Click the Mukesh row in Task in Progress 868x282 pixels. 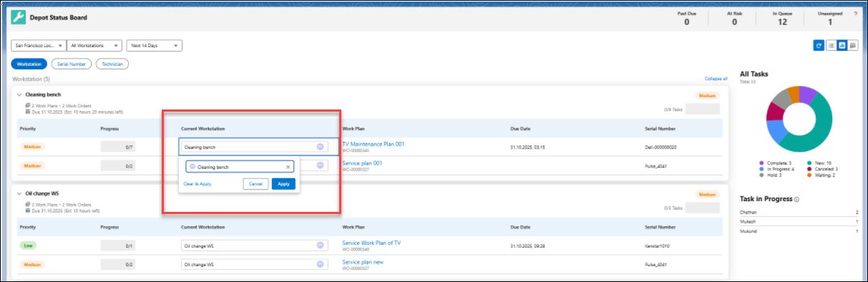click(799, 222)
